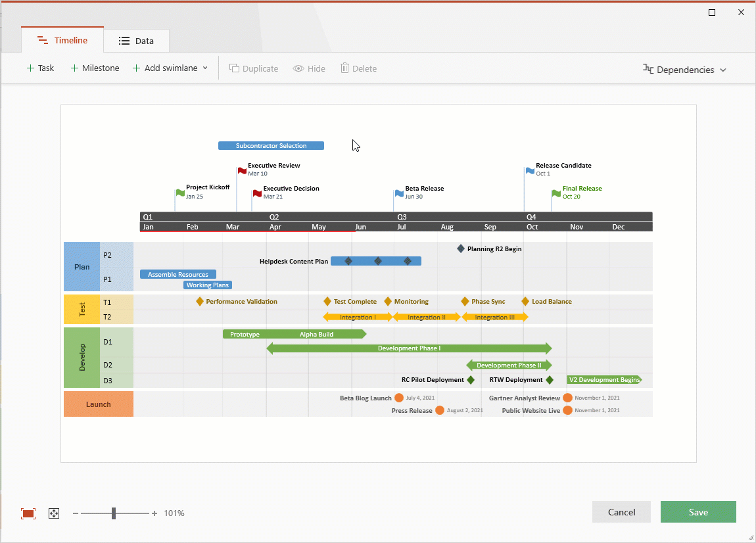Open the Dependencies chevron dropdown

coord(724,69)
